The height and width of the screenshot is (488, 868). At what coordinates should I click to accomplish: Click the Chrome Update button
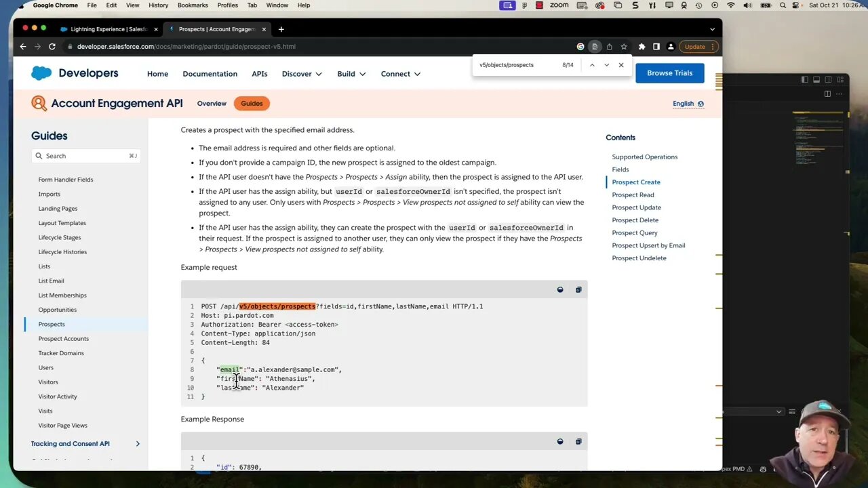pyautogui.click(x=698, y=47)
